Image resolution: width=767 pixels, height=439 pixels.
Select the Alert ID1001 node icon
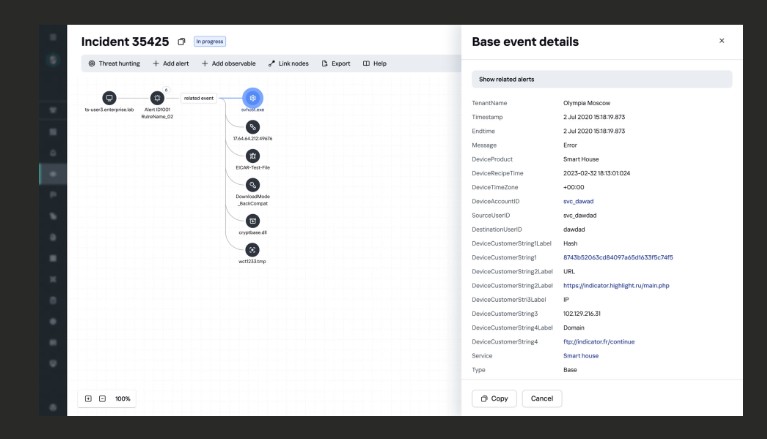[x=156, y=98]
